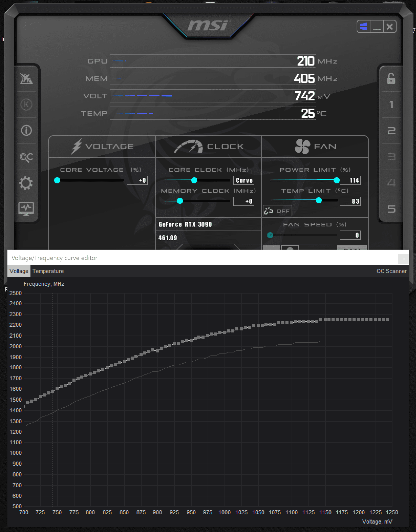This screenshot has width=416, height=532.
Task: Open the hardware monitor icon
Action: pyautogui.click(x=26, y=209)
